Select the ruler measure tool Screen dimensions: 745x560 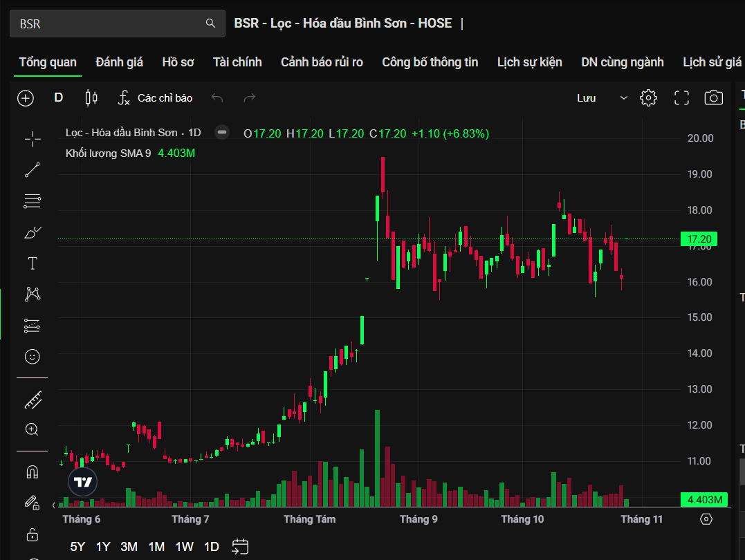[x=33, y=400]
